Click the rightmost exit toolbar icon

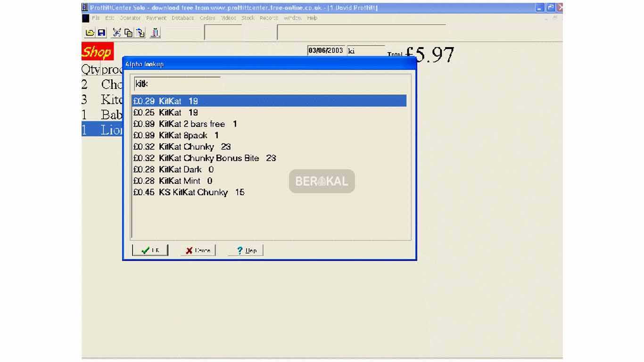click(x=155, y=33)
